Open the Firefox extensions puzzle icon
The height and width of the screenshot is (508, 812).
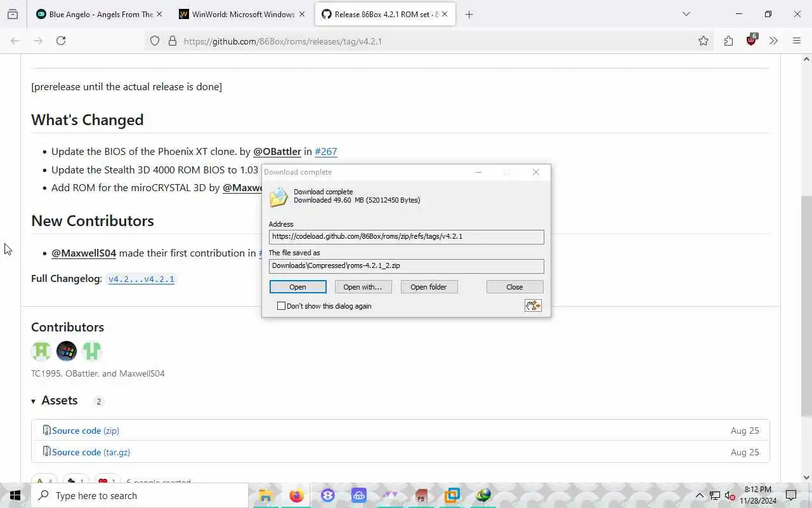pos(728,41)
